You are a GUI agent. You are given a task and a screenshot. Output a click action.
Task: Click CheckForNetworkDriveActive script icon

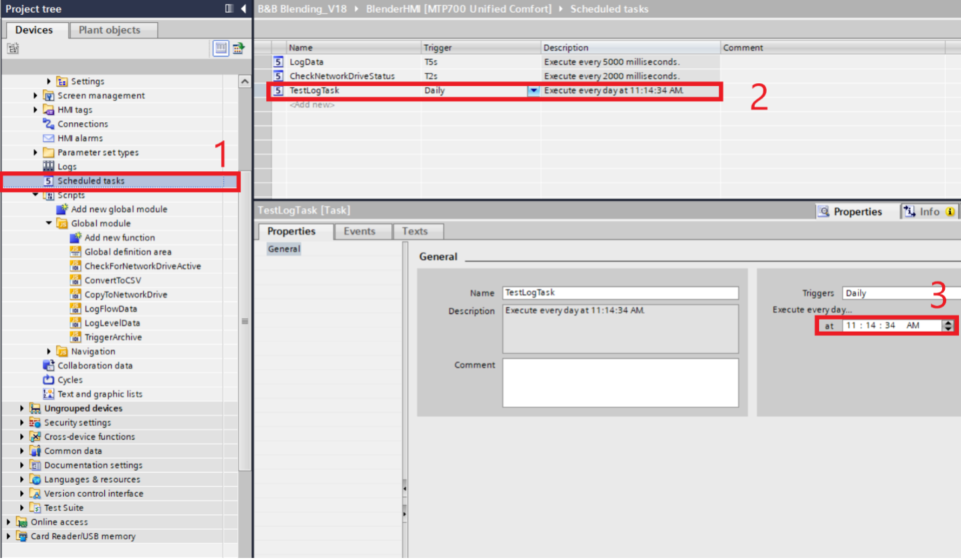75,266
